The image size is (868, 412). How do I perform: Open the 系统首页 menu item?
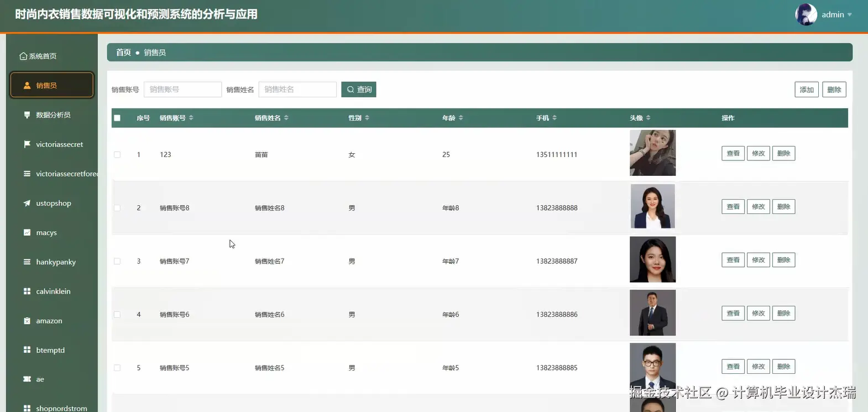(52, 56)
